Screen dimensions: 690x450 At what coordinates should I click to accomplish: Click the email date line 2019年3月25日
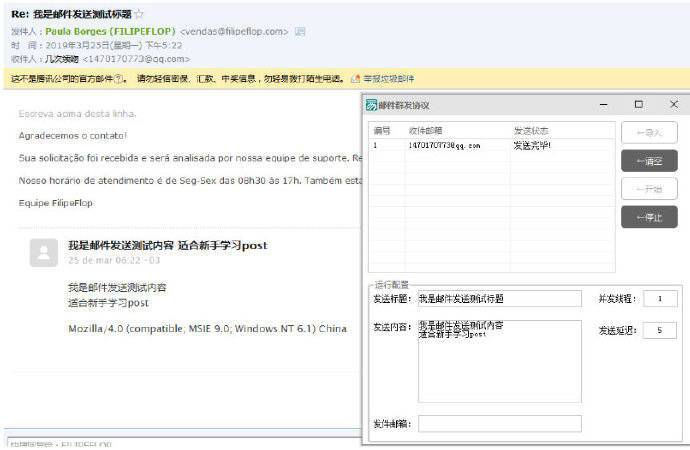[x=114, y=45]
